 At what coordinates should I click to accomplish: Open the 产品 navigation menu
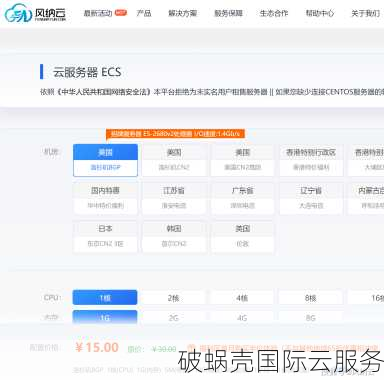tap(144, 13)
